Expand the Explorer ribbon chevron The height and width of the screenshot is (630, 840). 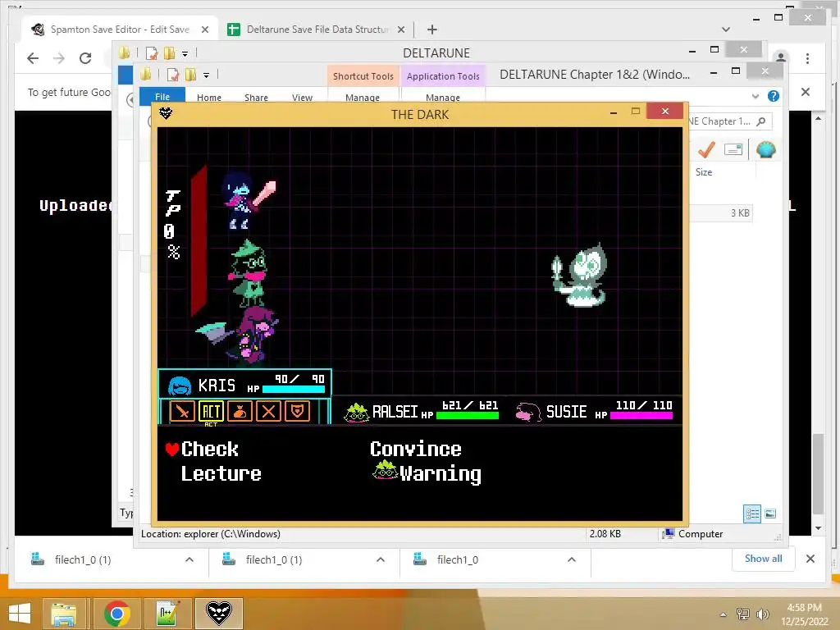tap(756, 97)
